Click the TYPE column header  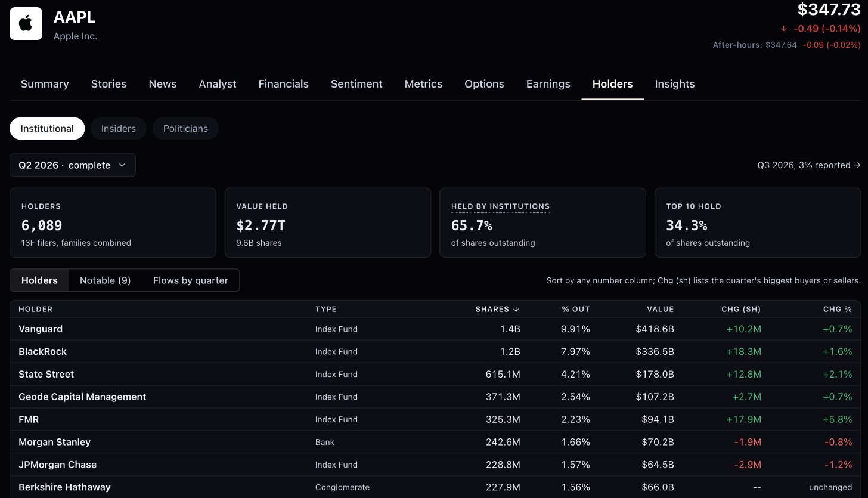pyautogui.click(x=326, y=309)
